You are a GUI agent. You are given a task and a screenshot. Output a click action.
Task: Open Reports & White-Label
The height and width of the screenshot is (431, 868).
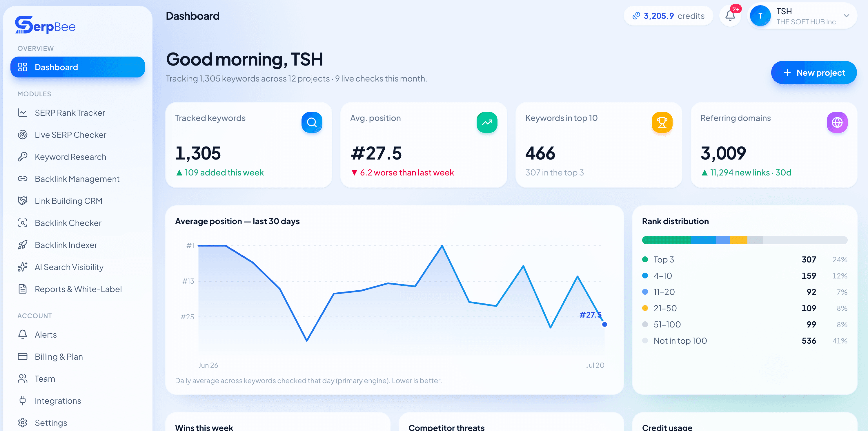coord(77,289)
